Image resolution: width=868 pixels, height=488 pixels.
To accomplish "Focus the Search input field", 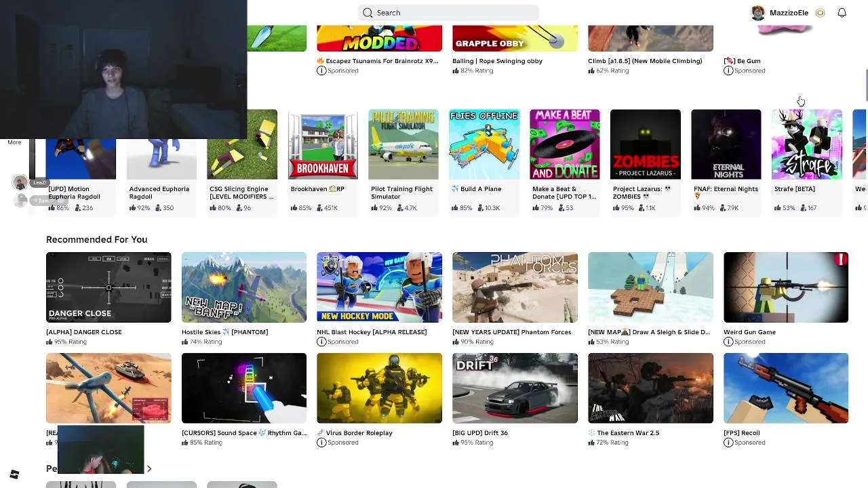I will point(448,13).
